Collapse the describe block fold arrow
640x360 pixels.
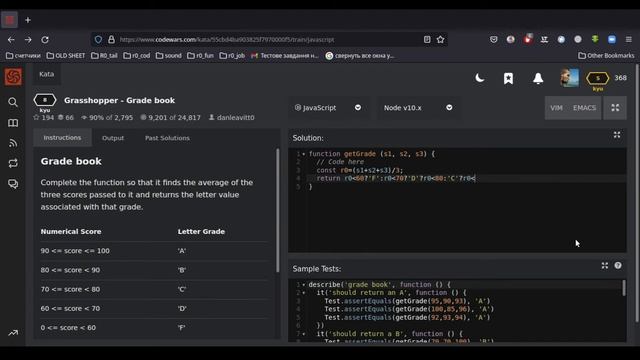304,285
